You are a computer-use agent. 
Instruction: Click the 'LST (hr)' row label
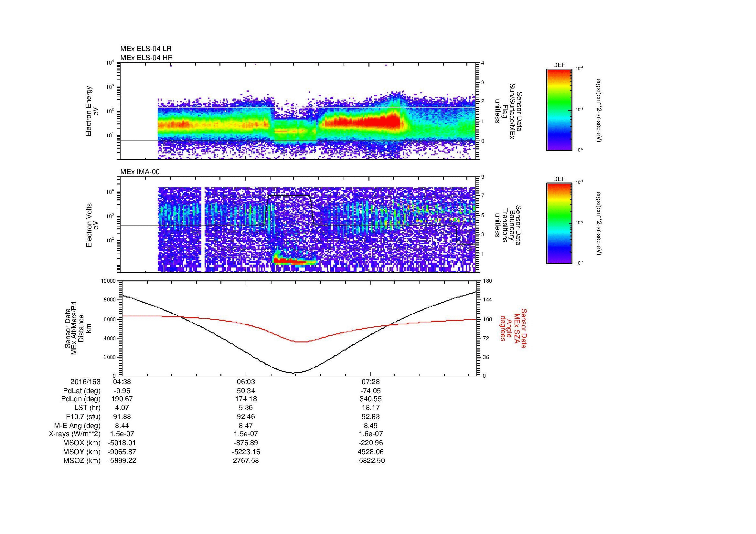[87, 408]
